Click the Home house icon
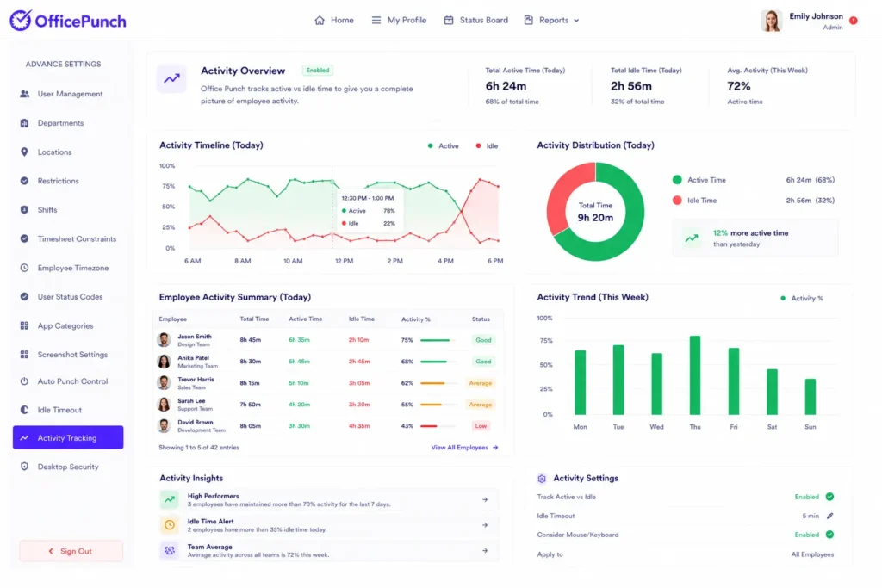The height and width of the screenshot is (588, 882). [320, 21]
